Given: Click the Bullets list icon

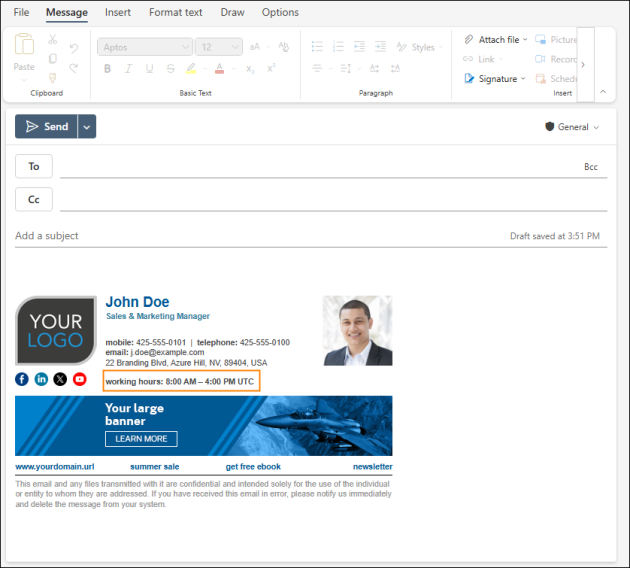Looking at the screenshot, I should pyautogui.click(x=317, y=47).
